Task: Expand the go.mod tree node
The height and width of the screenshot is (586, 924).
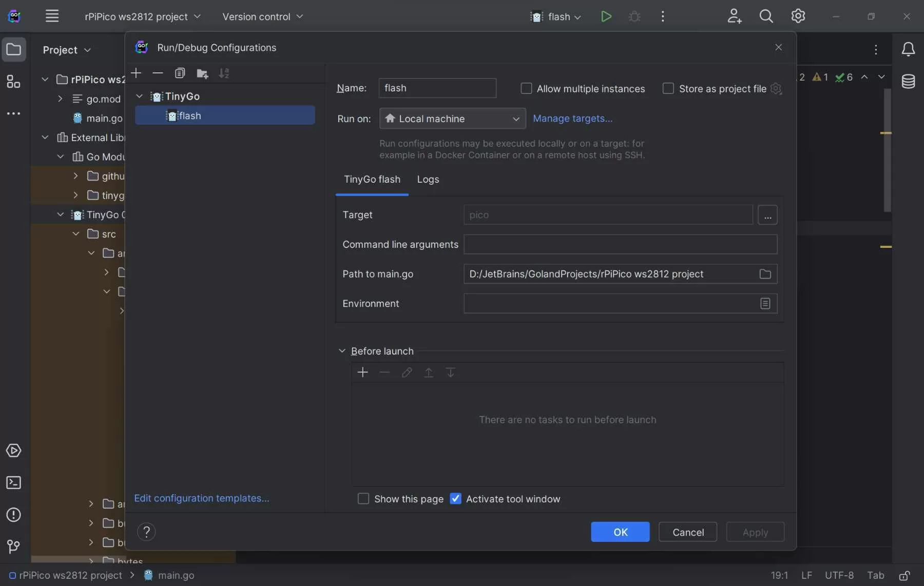Action: 60,99
